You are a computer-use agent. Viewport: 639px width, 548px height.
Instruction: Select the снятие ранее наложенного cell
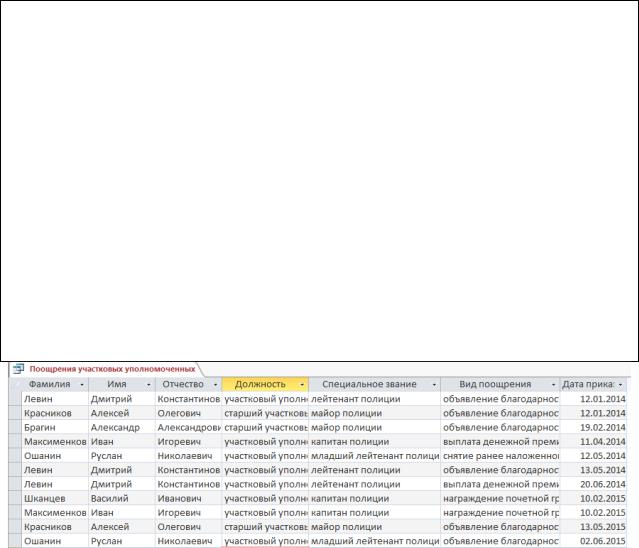499,455
